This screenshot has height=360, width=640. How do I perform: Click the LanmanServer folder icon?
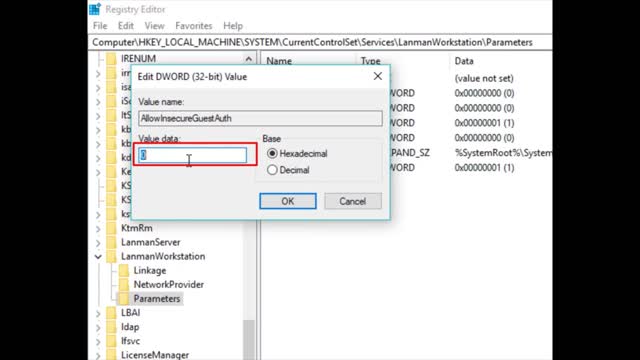pos(111,242)
